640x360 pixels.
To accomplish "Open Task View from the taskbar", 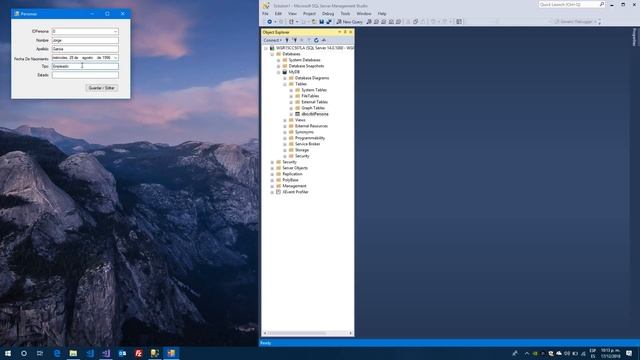I will coord(40,353).
